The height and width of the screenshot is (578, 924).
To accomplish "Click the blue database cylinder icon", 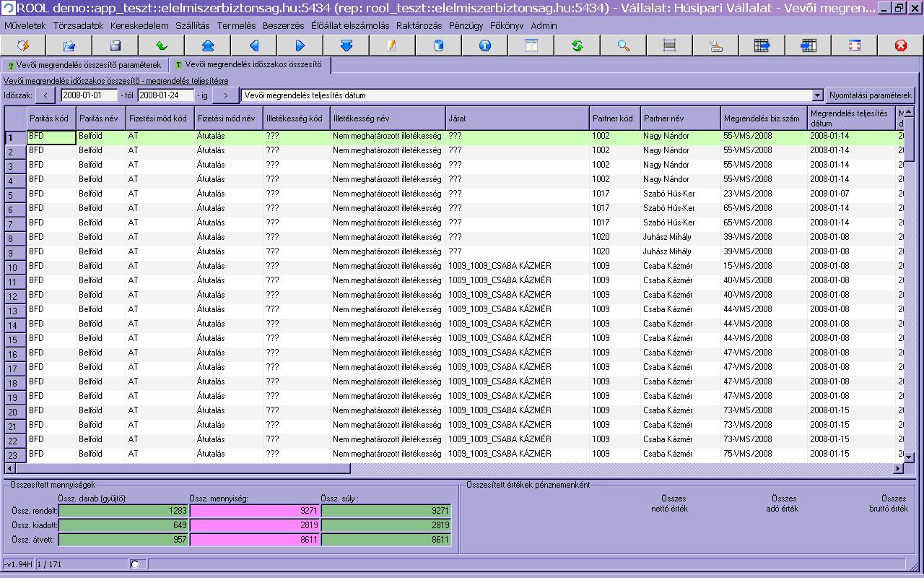I will pyautogui.click(x=439, y=46).
